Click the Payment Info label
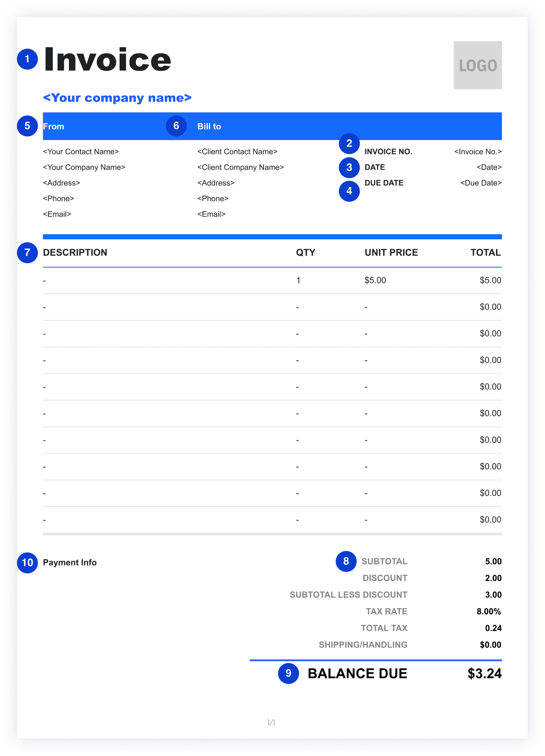Image resolution: width=545 pixels, height=756 pixels. pyautogui.click(x=70, y=562)
